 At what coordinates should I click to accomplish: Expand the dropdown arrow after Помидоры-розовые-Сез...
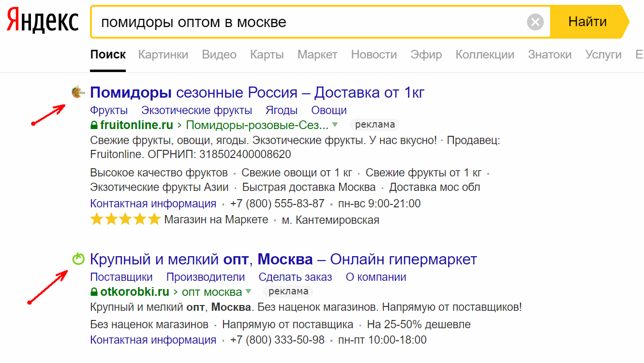pyautogui.click(x=335, y=125)
